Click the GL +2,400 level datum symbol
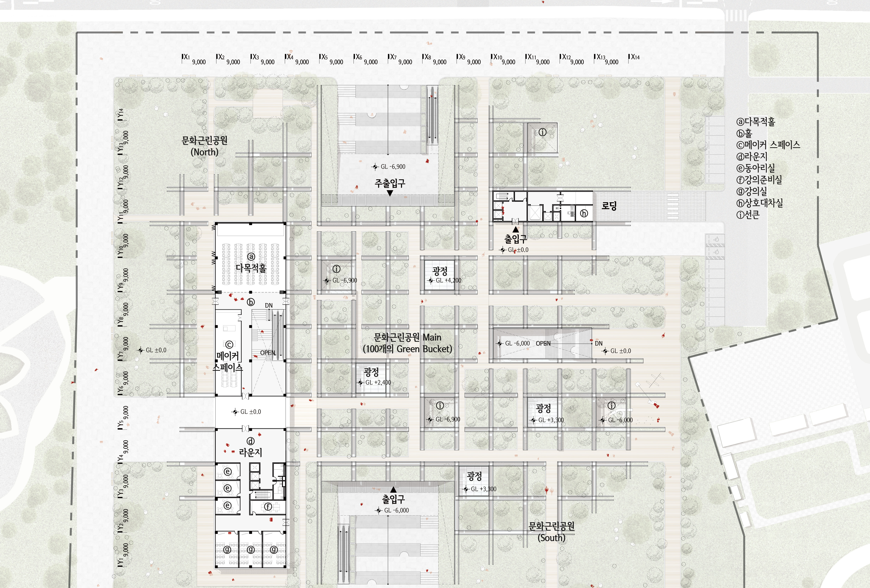This screenshot has height=588, width=870. pos(361,383)
